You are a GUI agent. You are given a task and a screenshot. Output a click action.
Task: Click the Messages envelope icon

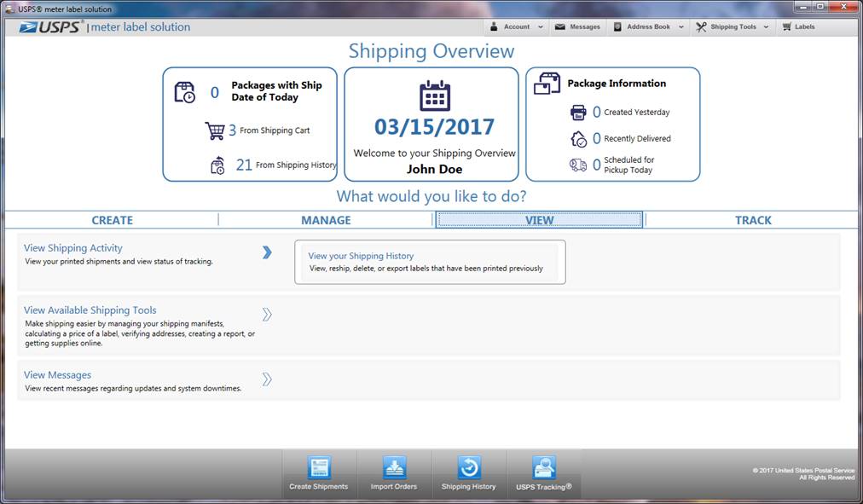point(559,26)
